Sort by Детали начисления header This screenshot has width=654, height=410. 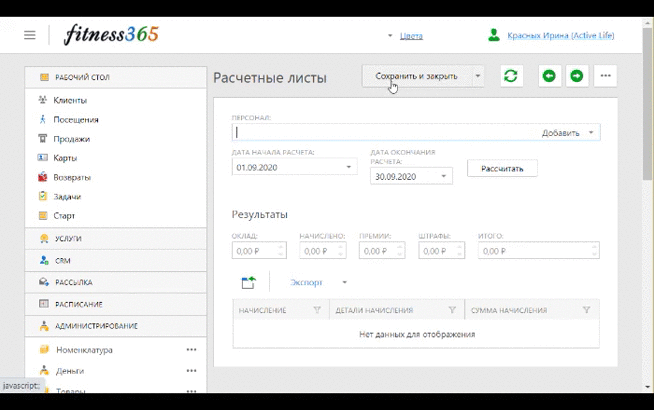374,310
